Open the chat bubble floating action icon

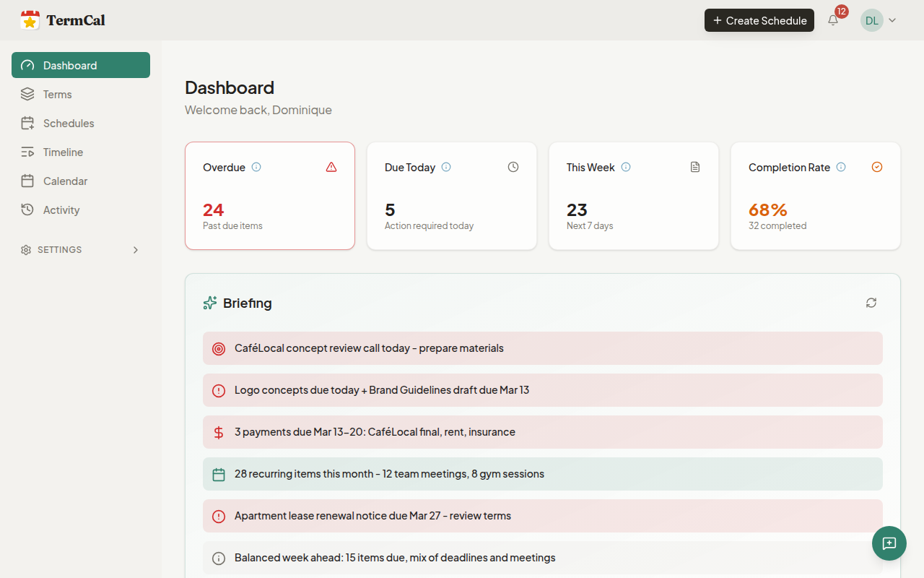click(x=889, y=543)
